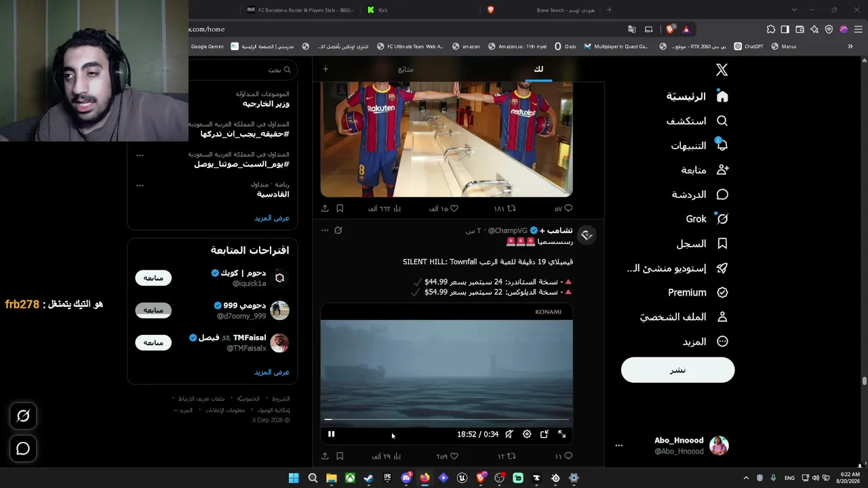Open الدردشة chat bubble in sidebar

(x=722, y=195)
